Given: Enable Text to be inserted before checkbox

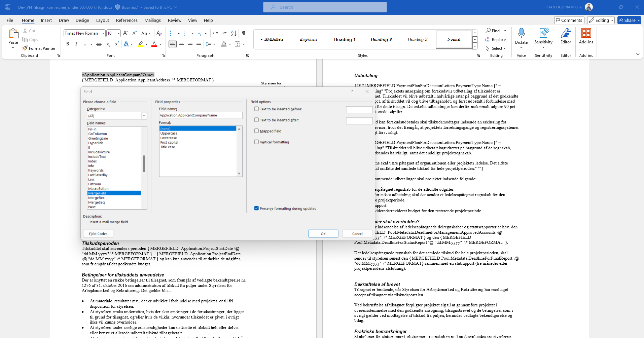Looking at the screenshot, I should tap(257, 109).
